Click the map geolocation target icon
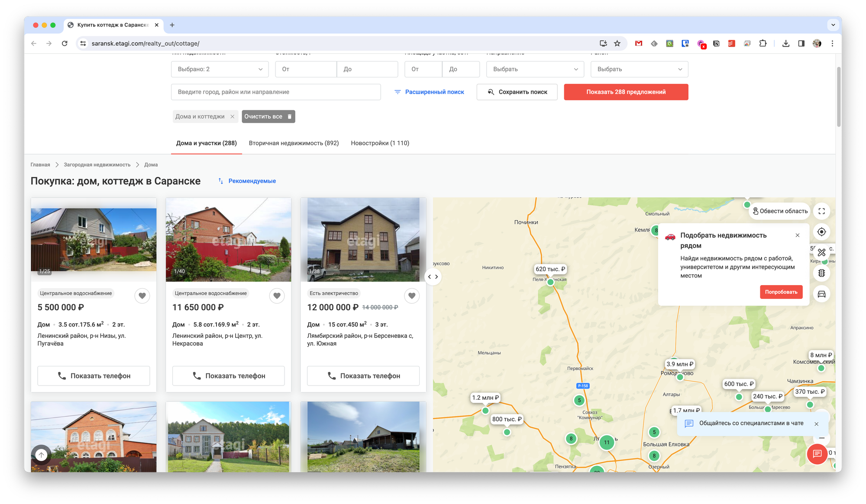 tap(821, 232)
